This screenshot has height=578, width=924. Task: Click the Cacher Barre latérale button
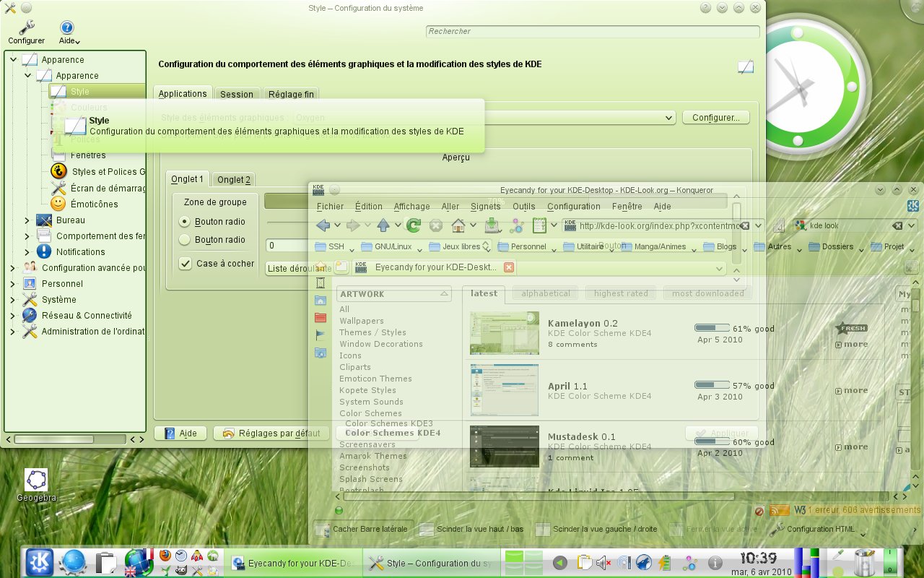(x=363, y=529)
